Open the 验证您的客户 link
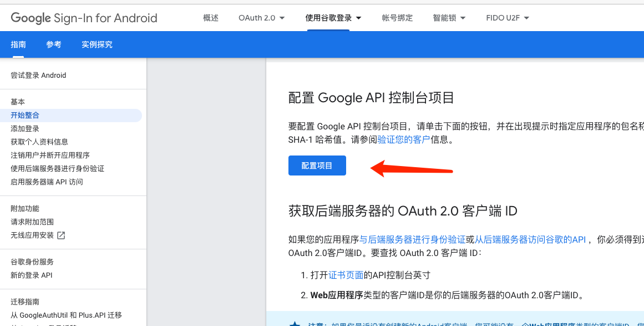 click(x=403, y=140)
